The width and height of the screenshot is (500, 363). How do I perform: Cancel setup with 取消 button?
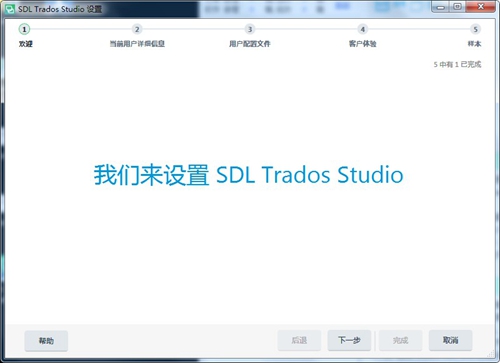pos(451,340)
